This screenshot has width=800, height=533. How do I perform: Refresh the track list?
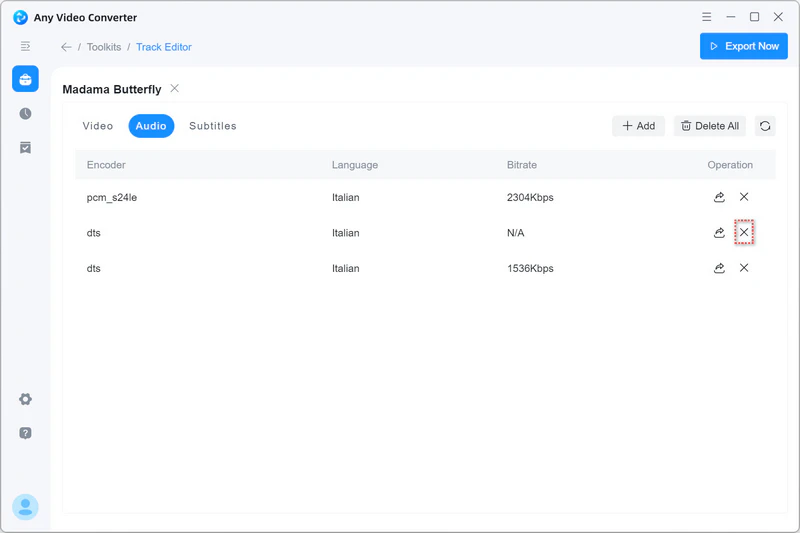point(765,126)
